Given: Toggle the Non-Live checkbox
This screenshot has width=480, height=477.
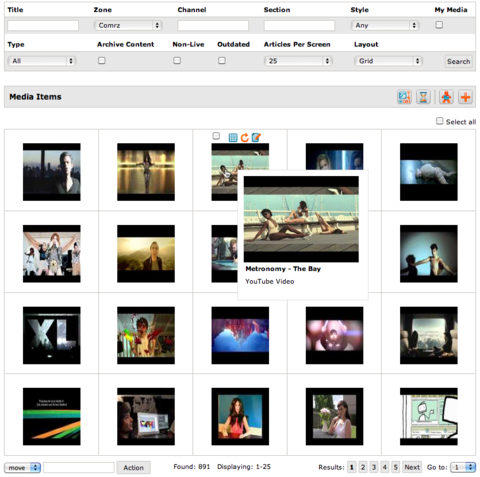Looking at the screenshot, I should click(177, 60).
